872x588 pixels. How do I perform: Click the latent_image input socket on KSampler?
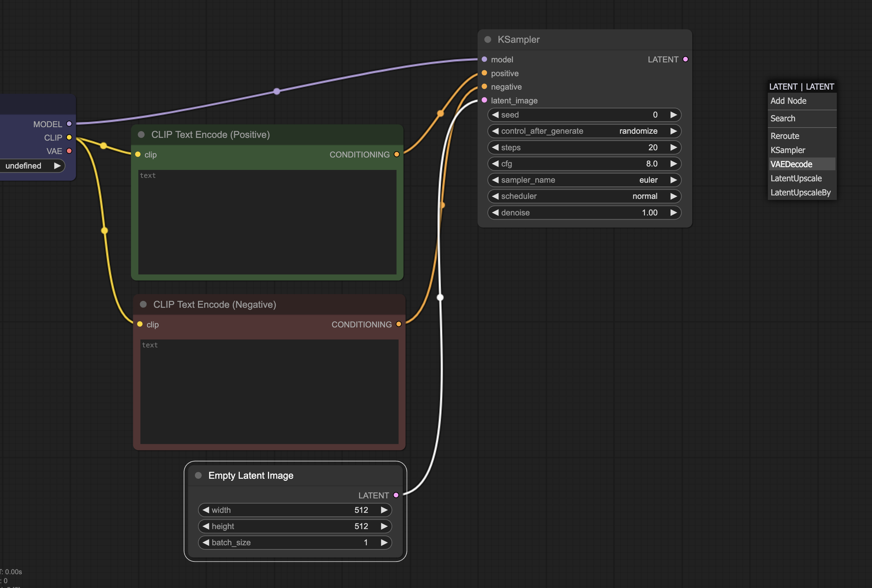click(484, 100)
